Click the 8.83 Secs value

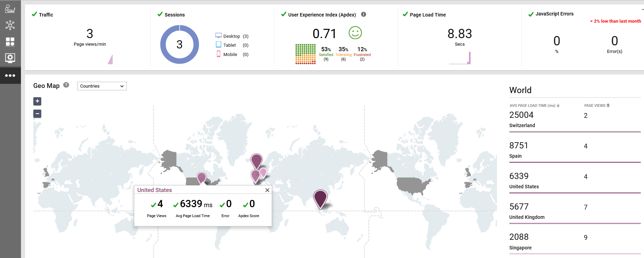(460, 34)
